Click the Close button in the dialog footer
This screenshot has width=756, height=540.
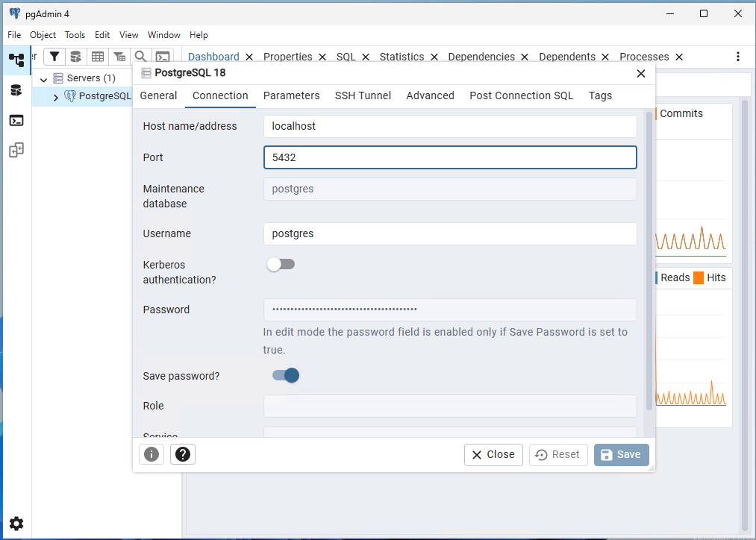493,455
